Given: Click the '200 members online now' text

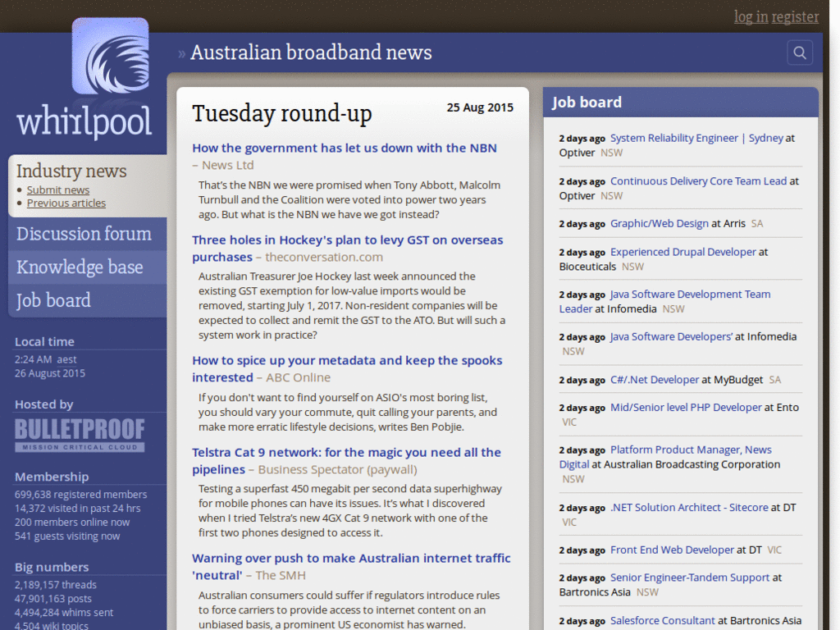Looking at the screenshot, I should 72,523.
